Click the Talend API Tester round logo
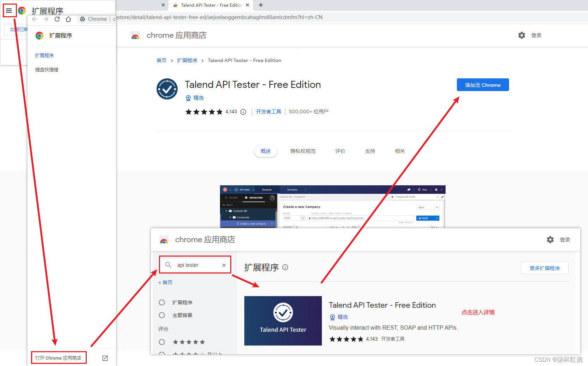Viewport: 588px width, 366px height. point(167,89)
